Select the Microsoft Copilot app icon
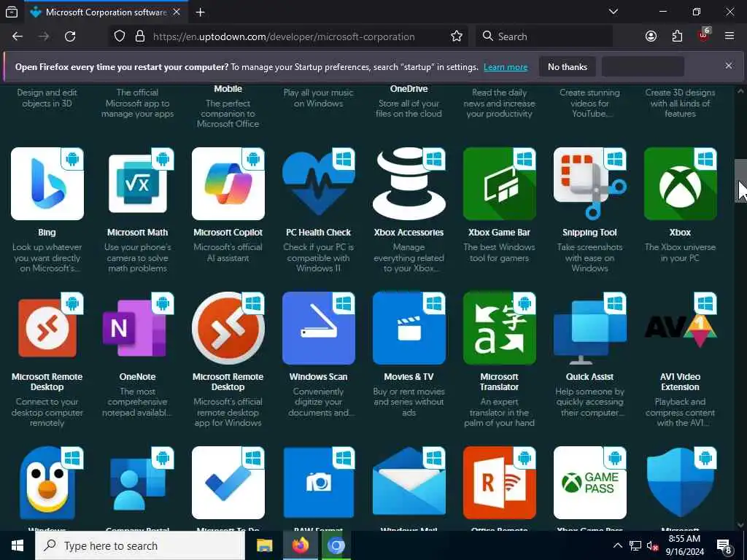 tap(228, 184)
